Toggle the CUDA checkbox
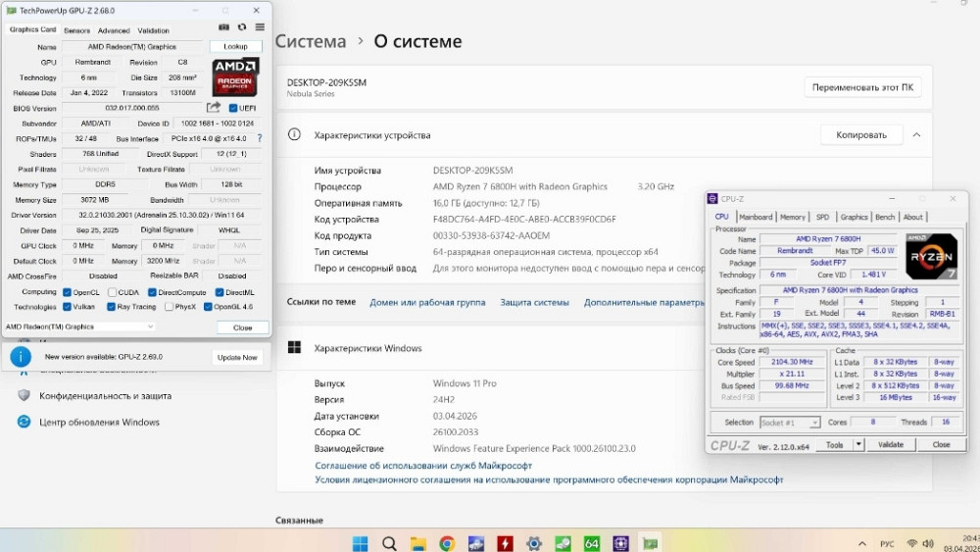 coord(112,292)
